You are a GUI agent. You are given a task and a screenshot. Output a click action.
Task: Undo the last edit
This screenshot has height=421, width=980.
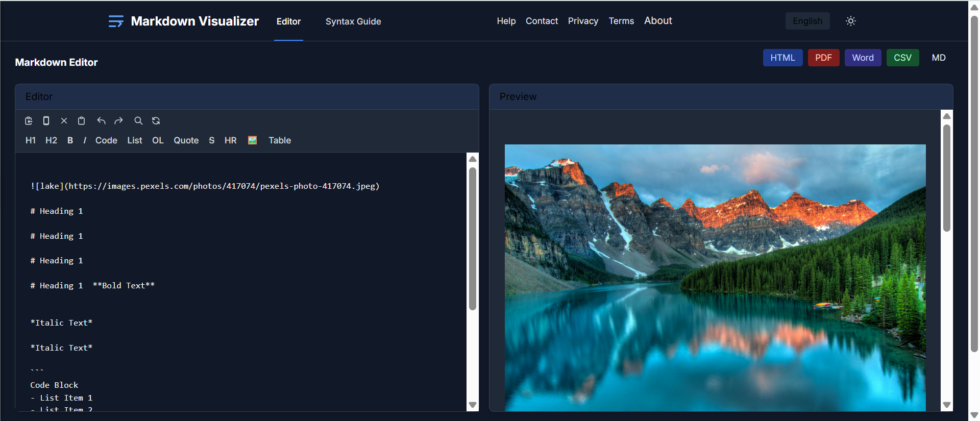tap(101, 121)
